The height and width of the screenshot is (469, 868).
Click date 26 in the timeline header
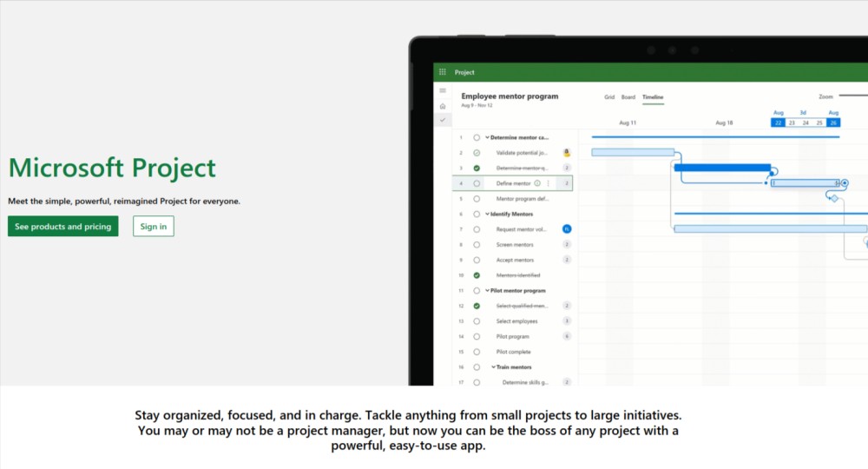pos(833,123)
